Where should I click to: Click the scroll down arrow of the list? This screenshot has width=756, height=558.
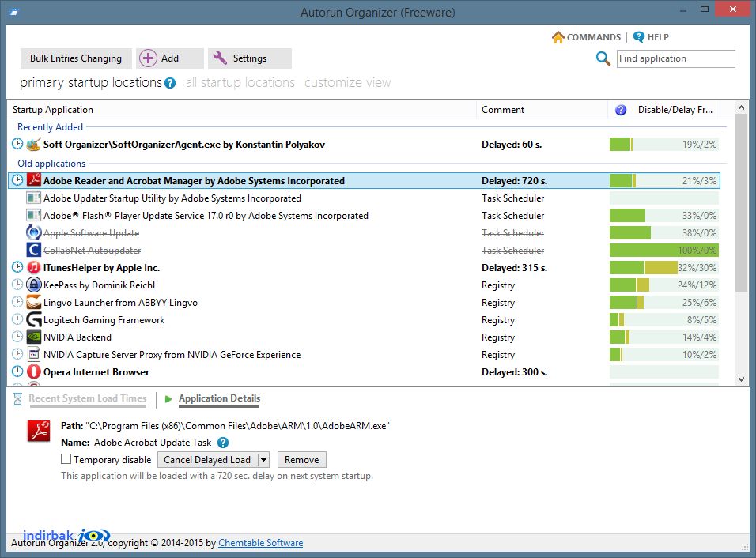[741, 379]
